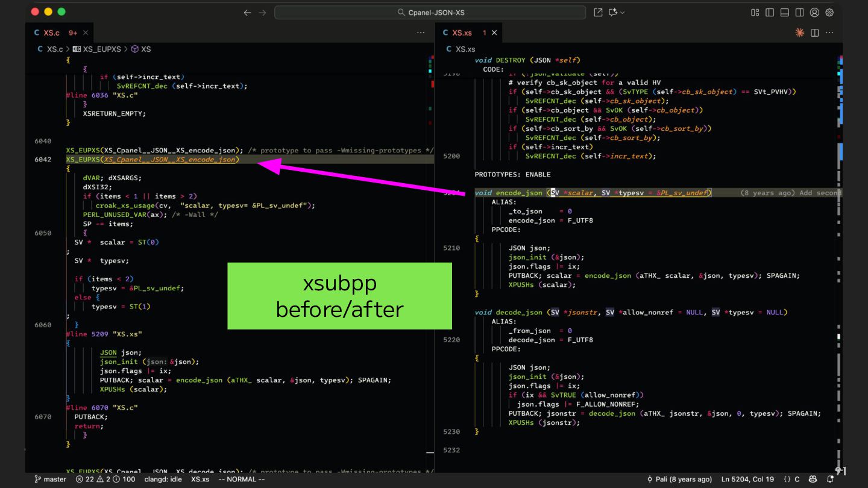Viewport: 868px width, 488px height.
Task: Click the XS.xs status bar item
Action: pyautogui.click(x=200, y=479)
